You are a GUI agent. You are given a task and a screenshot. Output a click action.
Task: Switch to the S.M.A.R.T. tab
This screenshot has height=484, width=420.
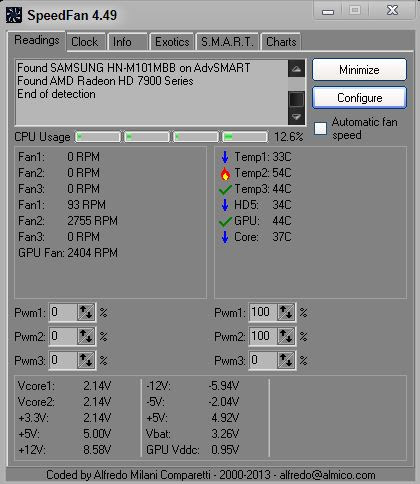(x=227, y=42)
